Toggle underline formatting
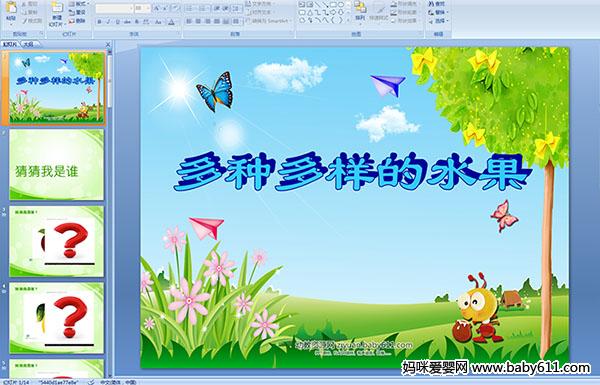Screen dimensions: 600x385 point(117,22)
